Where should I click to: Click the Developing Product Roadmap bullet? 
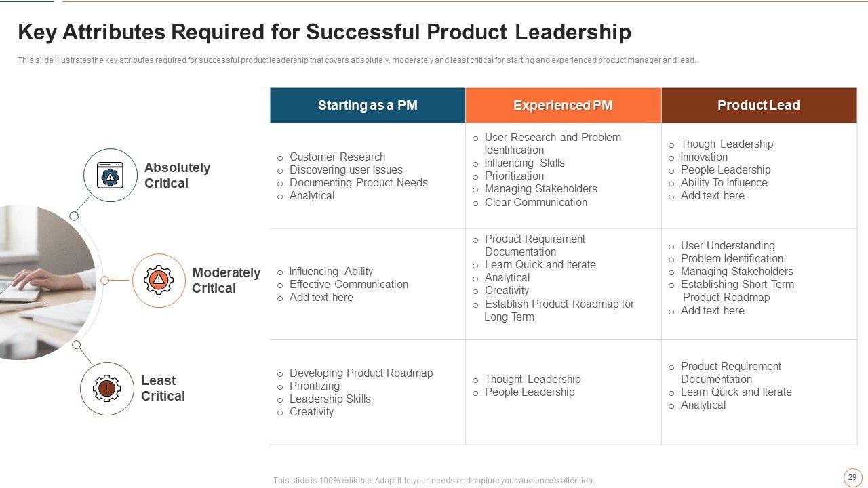click(x=361, y=373)
